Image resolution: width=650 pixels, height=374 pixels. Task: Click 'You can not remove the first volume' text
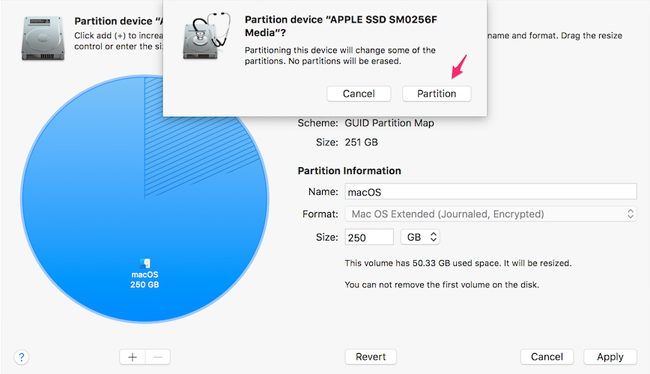point(442,285)
